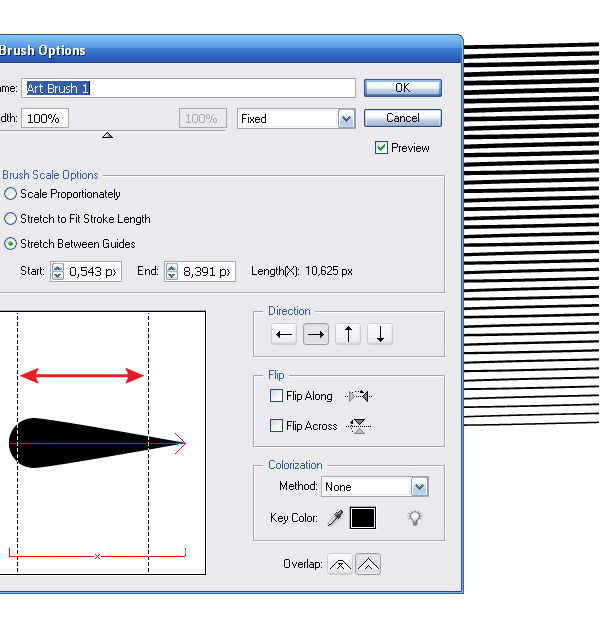Choose first Overlap option button

pyautogui.click(x=340, y=564)
